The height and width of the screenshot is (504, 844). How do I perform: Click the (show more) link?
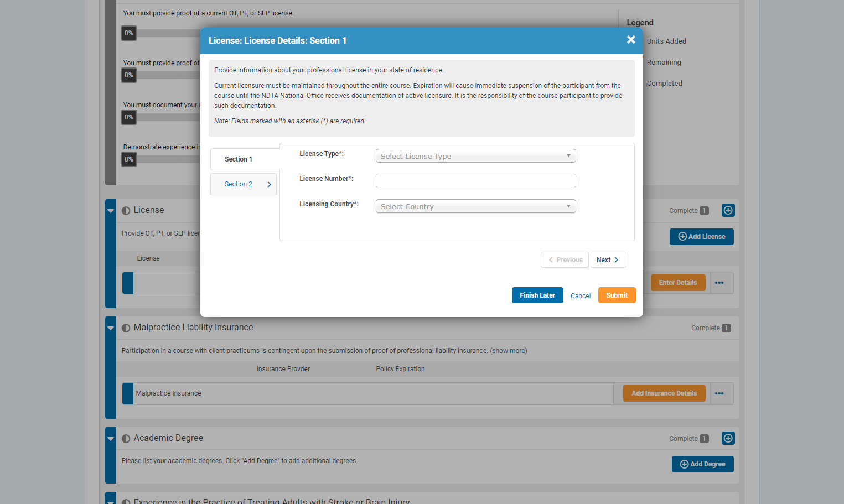(x=509, y=351)
